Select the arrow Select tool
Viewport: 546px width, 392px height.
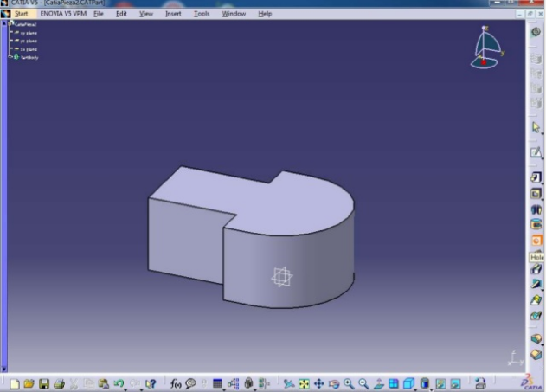point(536,127)
